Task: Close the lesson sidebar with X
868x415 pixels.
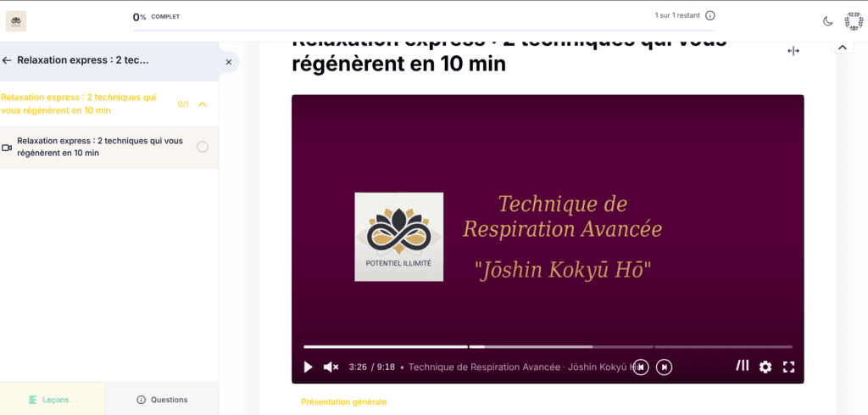Action: click(x=229, y=62)
